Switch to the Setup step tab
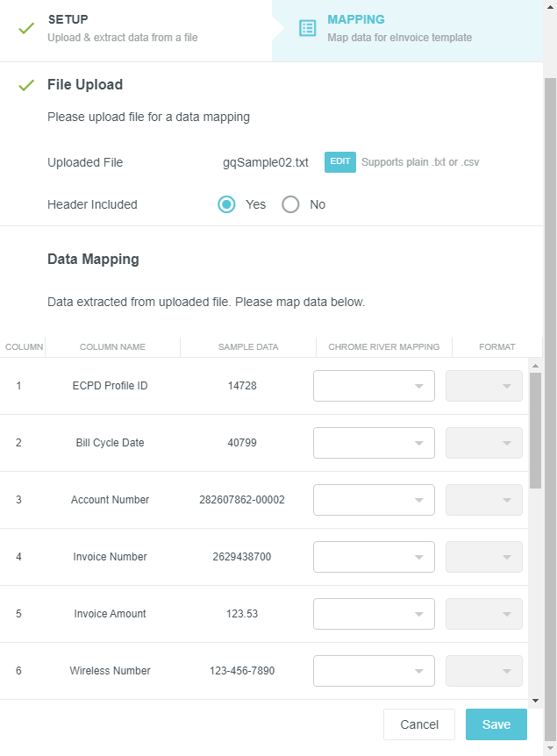Screen dimensions: 557x756 click(136, 29)
